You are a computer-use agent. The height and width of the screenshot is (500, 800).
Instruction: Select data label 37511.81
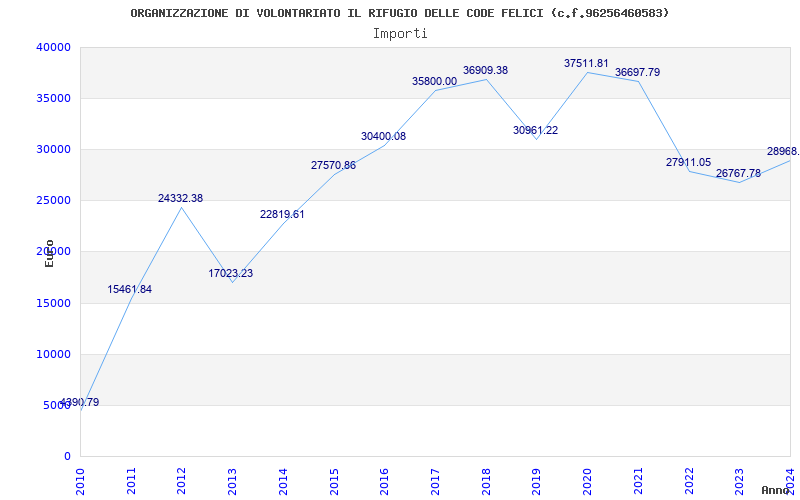click(x=586, y=63)
